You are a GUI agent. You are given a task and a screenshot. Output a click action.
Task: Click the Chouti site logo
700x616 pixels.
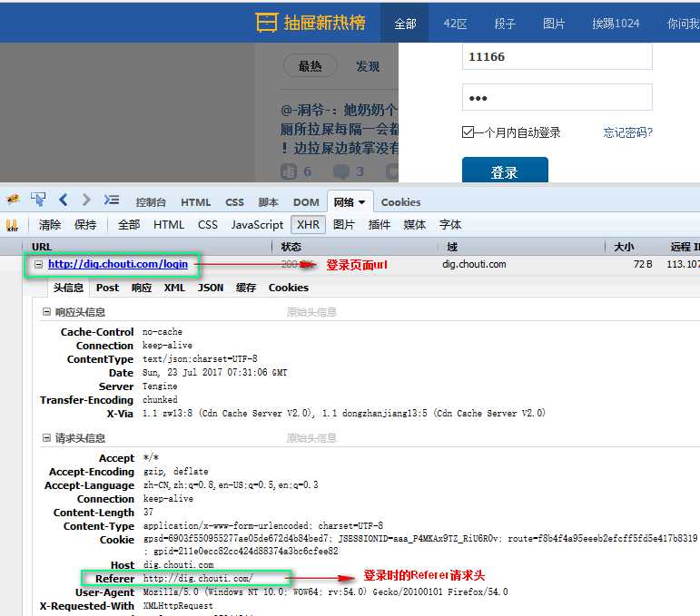pos(311,23)
